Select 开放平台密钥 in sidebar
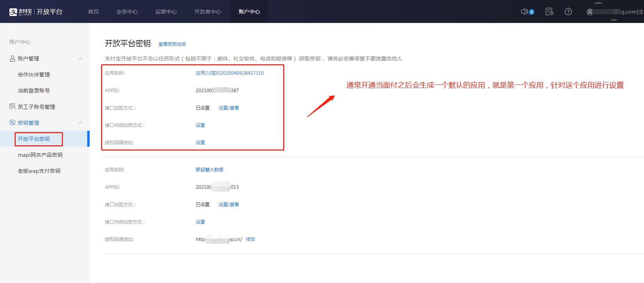644x283 pixels. pyautogui.click(x=34, y=139)
